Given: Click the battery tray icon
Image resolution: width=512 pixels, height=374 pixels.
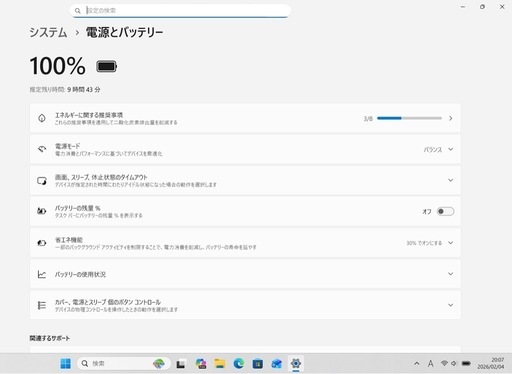Looking at the screenshot, I should [466, 363].
